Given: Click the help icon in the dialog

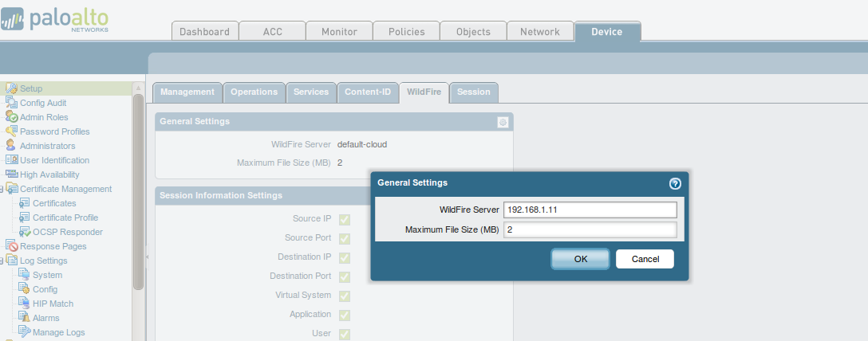Looking at the screenshot, I should (x=675, y=183).
